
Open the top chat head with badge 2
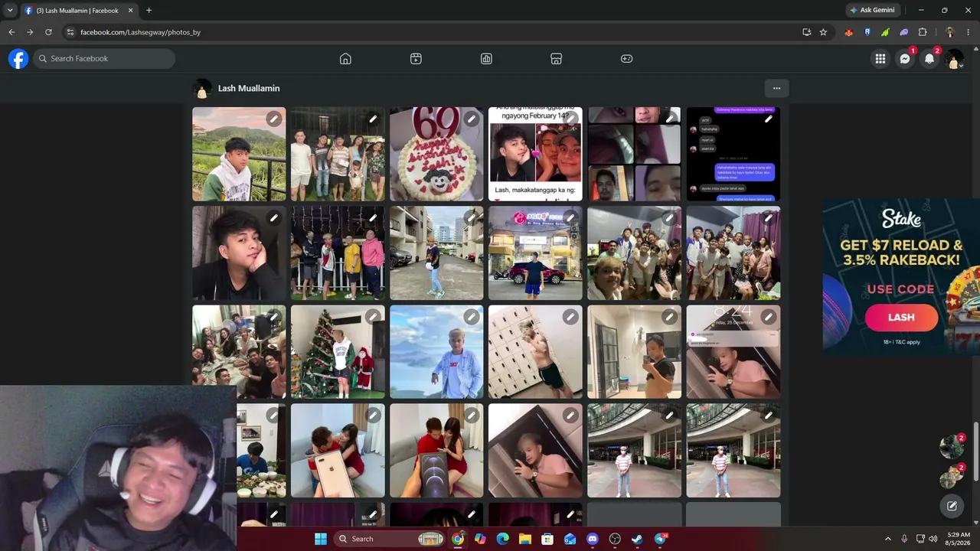point(952,447)
